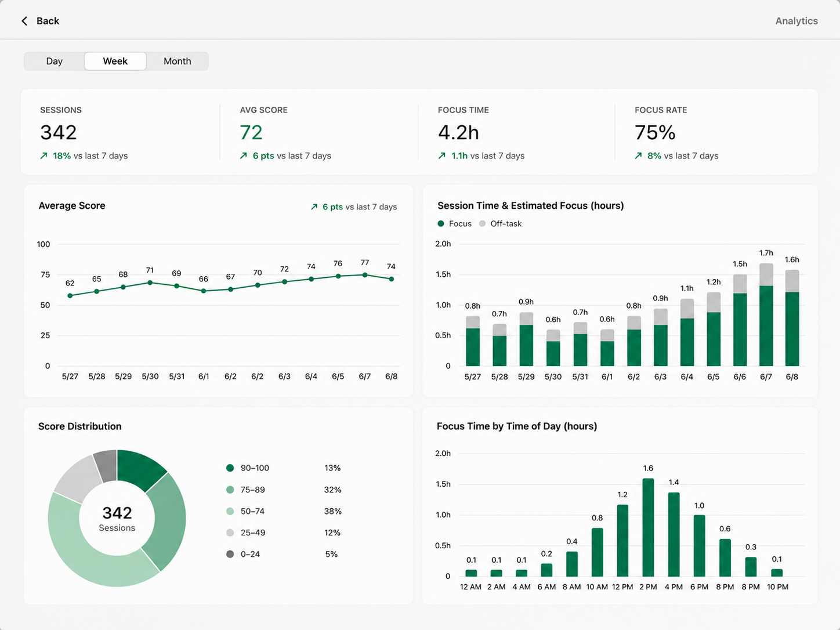Click the Back chevron arrow icon

[24, 21]
